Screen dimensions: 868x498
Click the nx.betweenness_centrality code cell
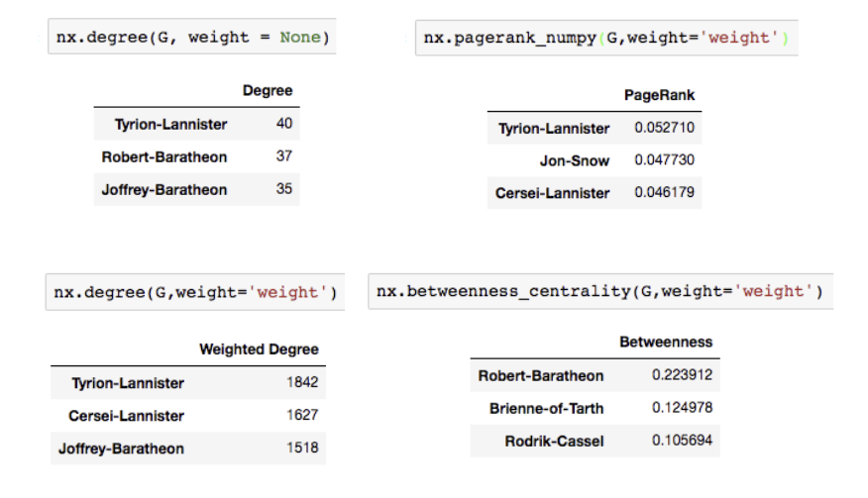pos(597,291)
